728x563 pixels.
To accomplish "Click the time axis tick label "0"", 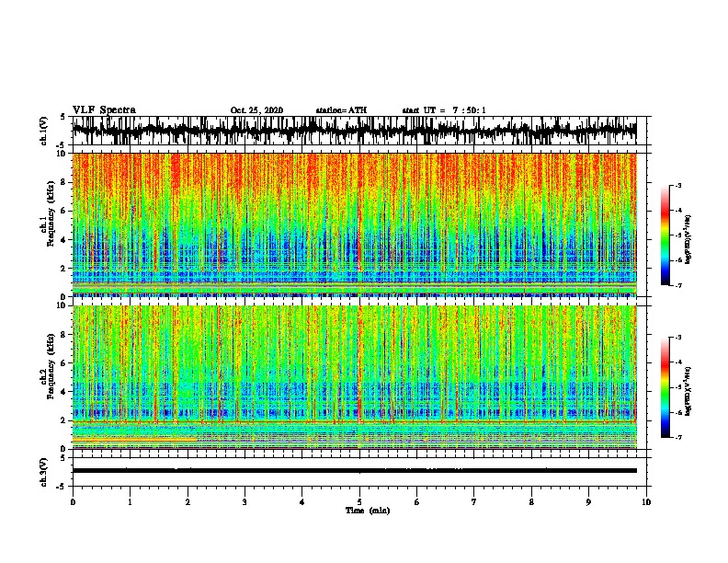I will click(73, 501).
